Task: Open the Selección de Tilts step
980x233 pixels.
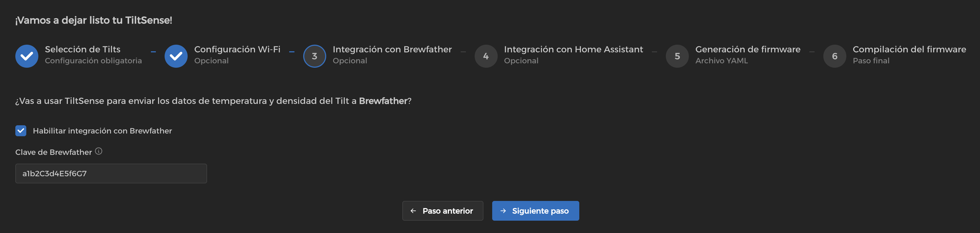Action: tap(82, 50)
